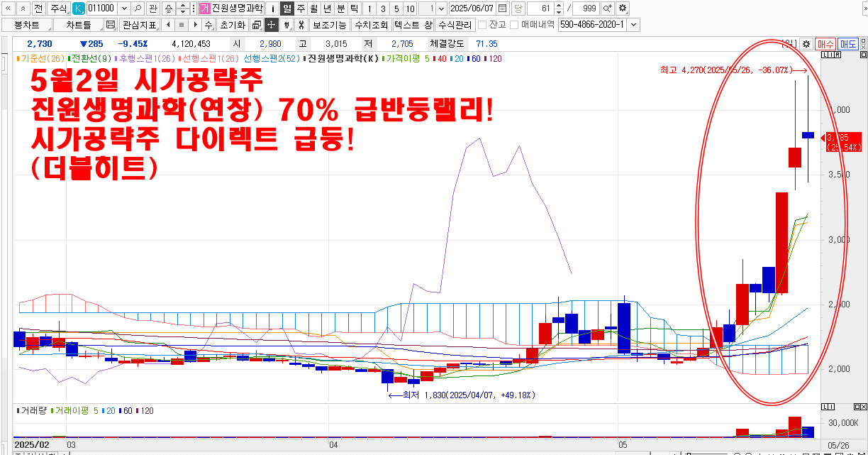868x455 pixels.
Task: Click the account number field 590-4866-2020-1
Action: pos(592,25)
